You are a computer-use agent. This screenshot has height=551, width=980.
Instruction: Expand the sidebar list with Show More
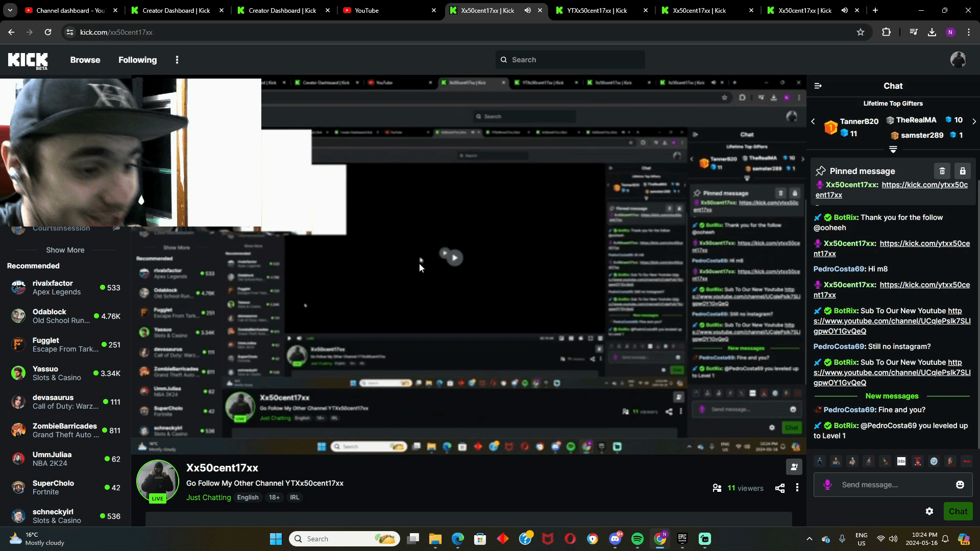coord(65,250)
